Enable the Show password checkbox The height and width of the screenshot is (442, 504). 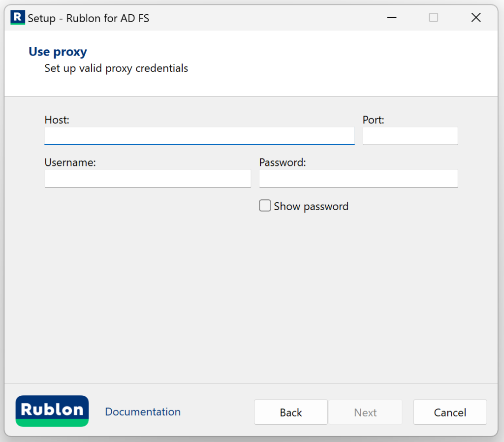(264, 205)
